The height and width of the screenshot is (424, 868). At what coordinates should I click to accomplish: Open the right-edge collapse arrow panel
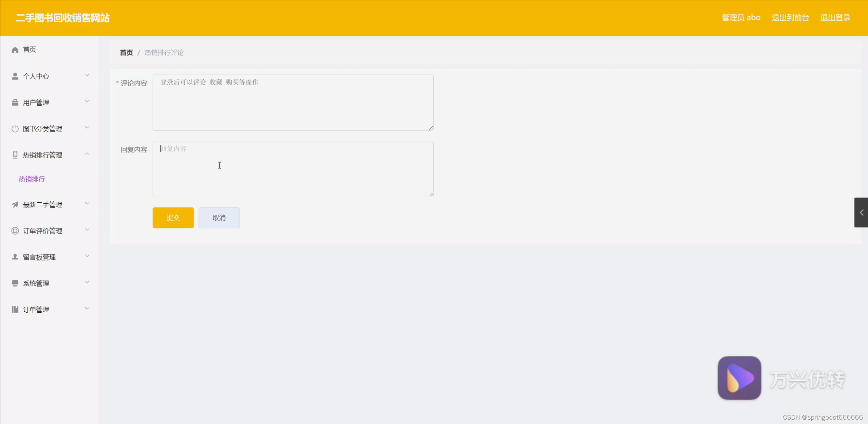[x=861, y=213]
